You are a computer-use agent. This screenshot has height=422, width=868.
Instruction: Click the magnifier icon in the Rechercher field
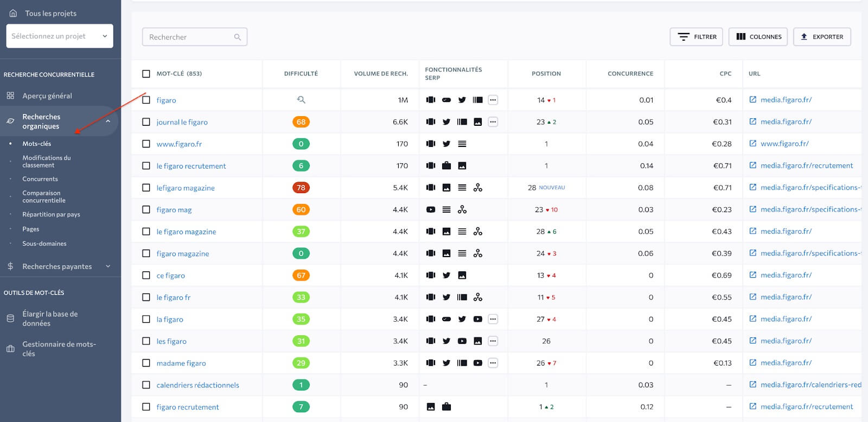(x=238, y=37)
